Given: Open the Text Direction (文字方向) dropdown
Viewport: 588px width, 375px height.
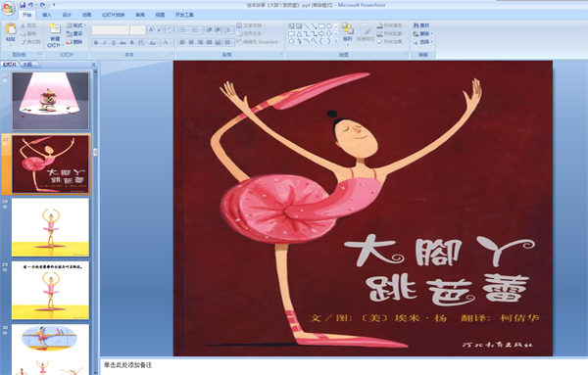Looking at the screenshot, I should click(251, 25).
